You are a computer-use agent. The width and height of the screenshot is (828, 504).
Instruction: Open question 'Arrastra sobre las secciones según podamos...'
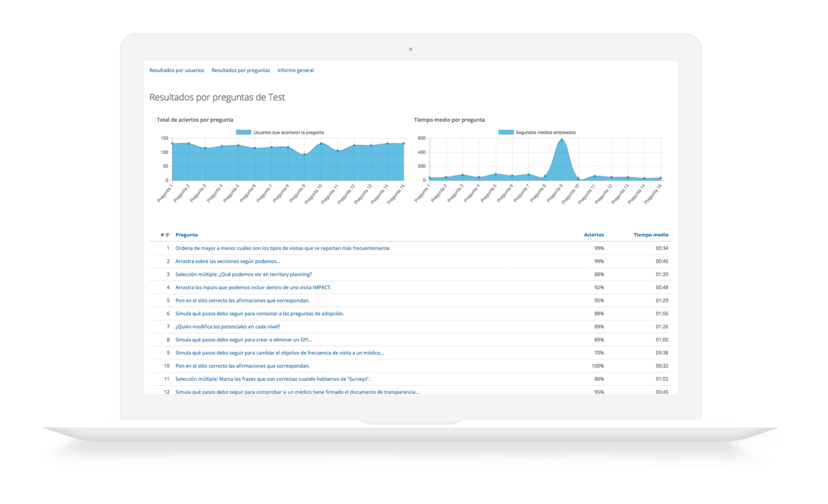[x=227, y=261]
